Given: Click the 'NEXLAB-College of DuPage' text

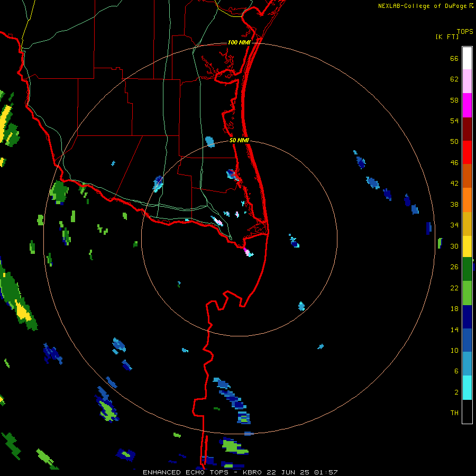Looking at the screenshot, I should [423, 6].
